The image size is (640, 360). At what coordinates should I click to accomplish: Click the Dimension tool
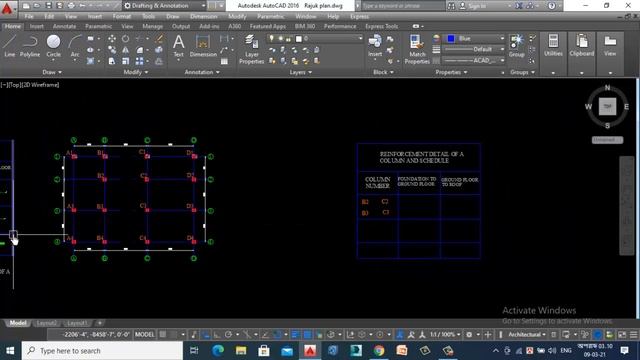pyautogui.click(x=203, y=45)
